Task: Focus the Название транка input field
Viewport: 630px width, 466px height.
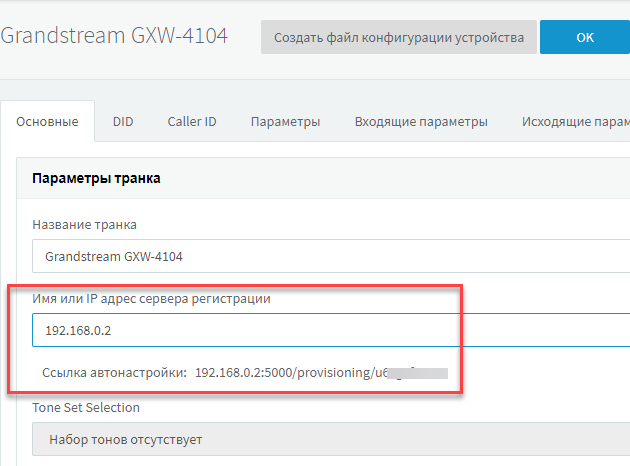Action: tap(331, 256)
